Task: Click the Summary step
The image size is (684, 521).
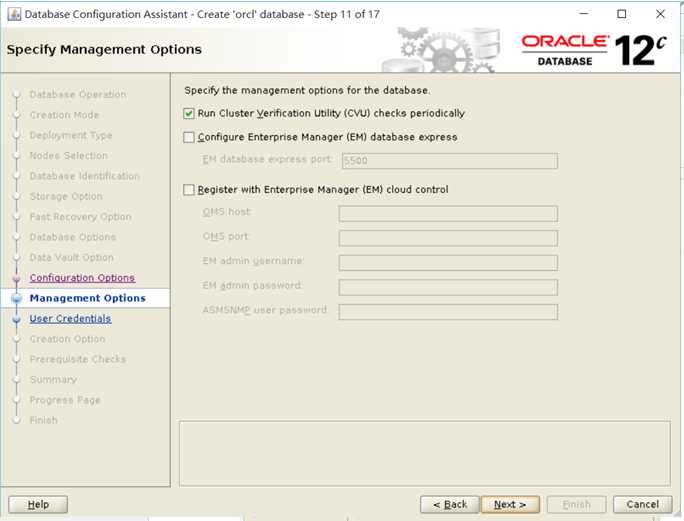Action: pos(53,380)
